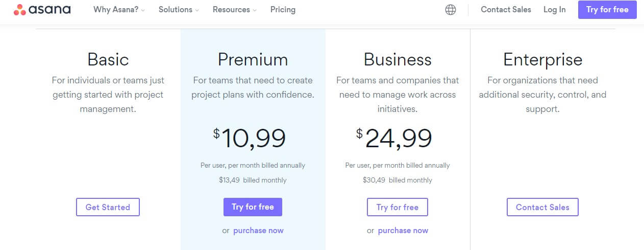Expand the Solutions dropdown
The width and height of the screenshot is (644, 250).
click(x=179, y=10)
